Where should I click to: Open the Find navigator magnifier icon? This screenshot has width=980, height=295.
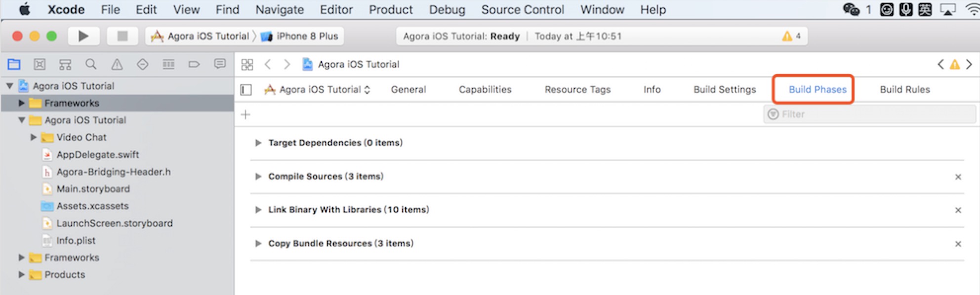pyautogui.click(x=91, y=64)
